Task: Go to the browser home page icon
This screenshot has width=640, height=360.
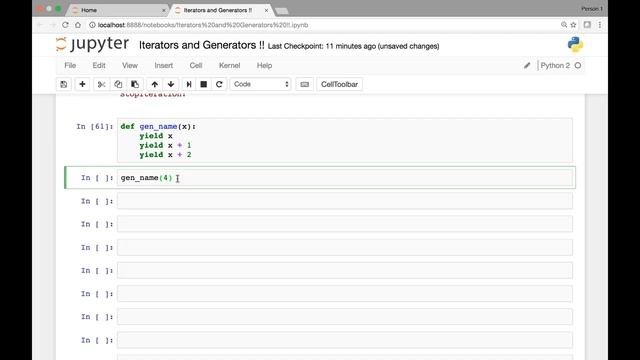Action: pyautogui.click(x=78, y=25)
